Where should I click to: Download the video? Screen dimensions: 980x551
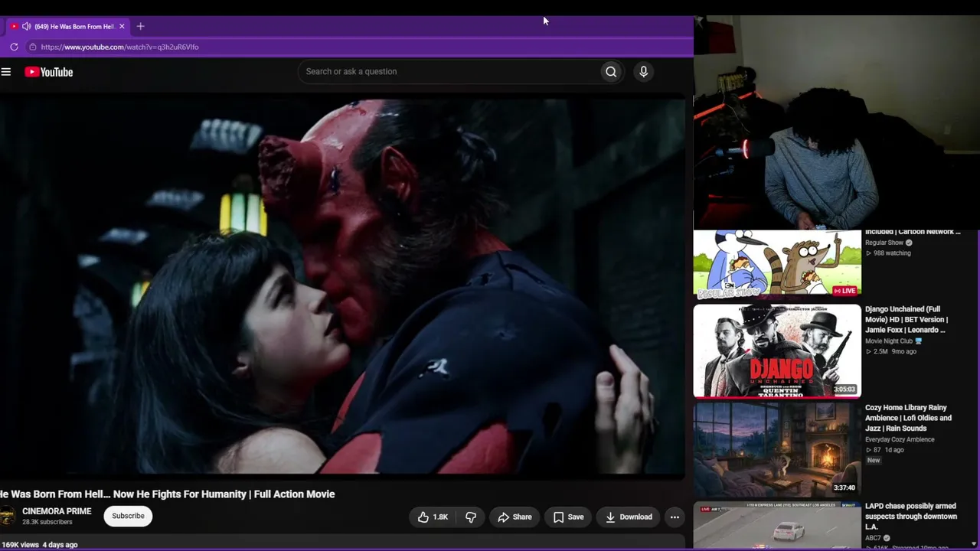(x=629, y=517)
